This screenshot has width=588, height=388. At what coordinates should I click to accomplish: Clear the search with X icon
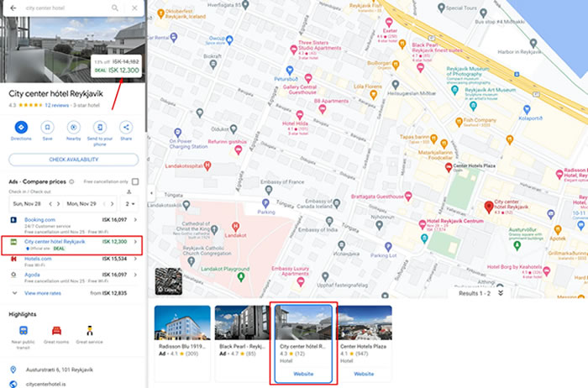click(x=134, y=8)
